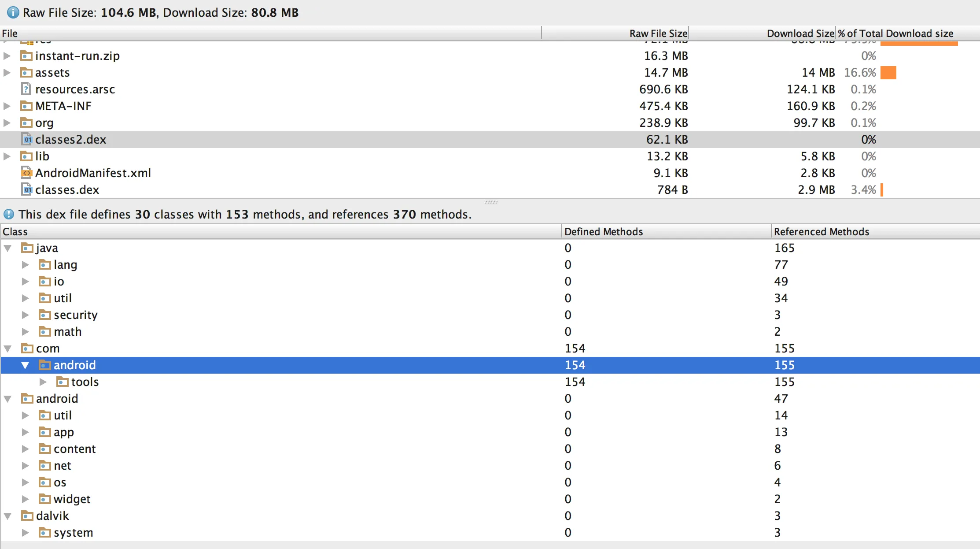Click the Defined Methods column header
Viewport: 980px width, 549px height.
tap(603, 232)
